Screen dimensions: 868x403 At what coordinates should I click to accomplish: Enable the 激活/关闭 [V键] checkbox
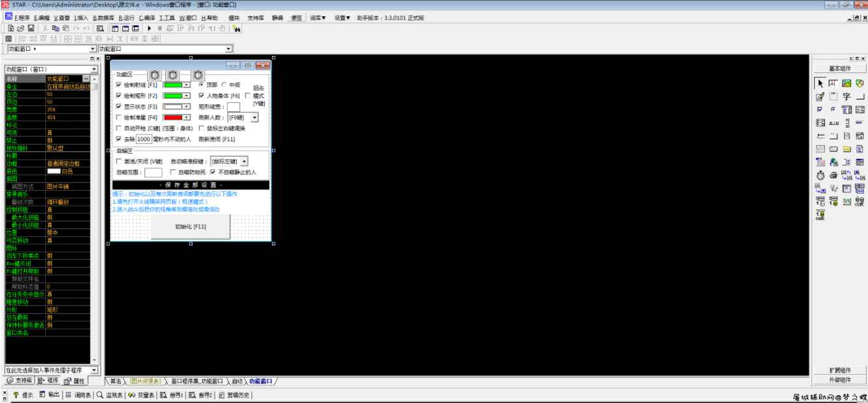(x=118, y=161)
